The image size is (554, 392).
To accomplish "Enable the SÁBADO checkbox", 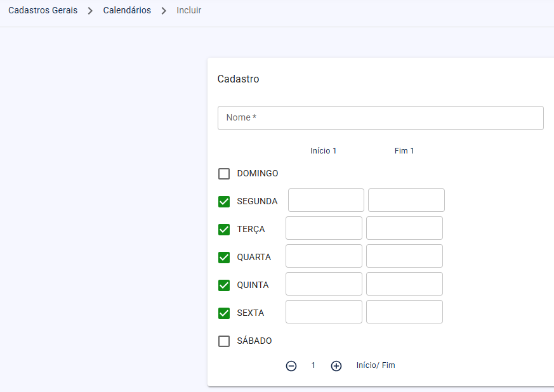I will click(x=224, y=341).
